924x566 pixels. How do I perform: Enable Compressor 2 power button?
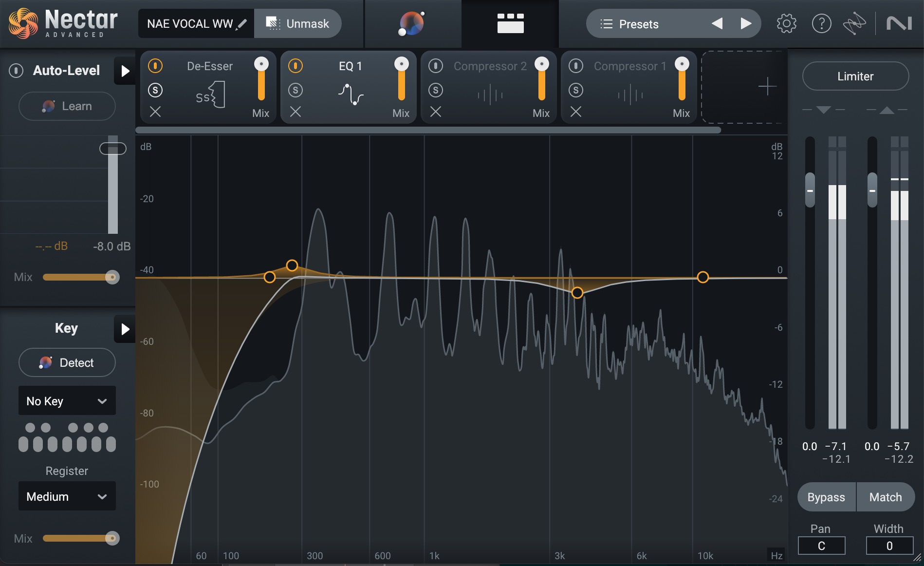click(436, 66)
